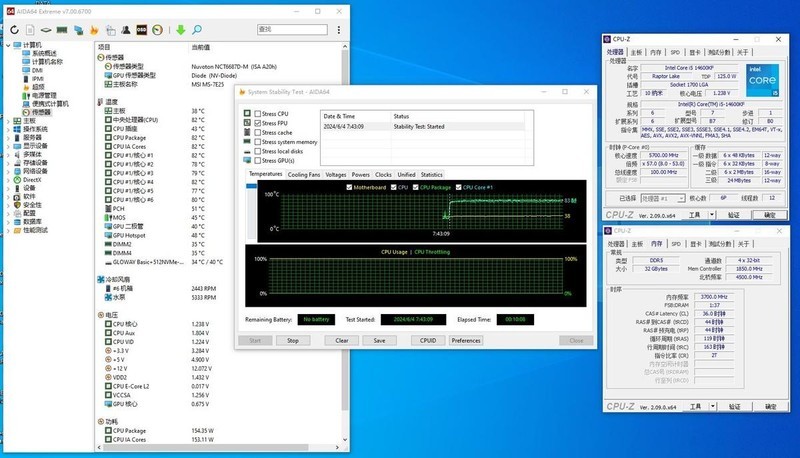800x458 pixels.
Task: Click the Save button in stability test
Action: click(379, 341)
